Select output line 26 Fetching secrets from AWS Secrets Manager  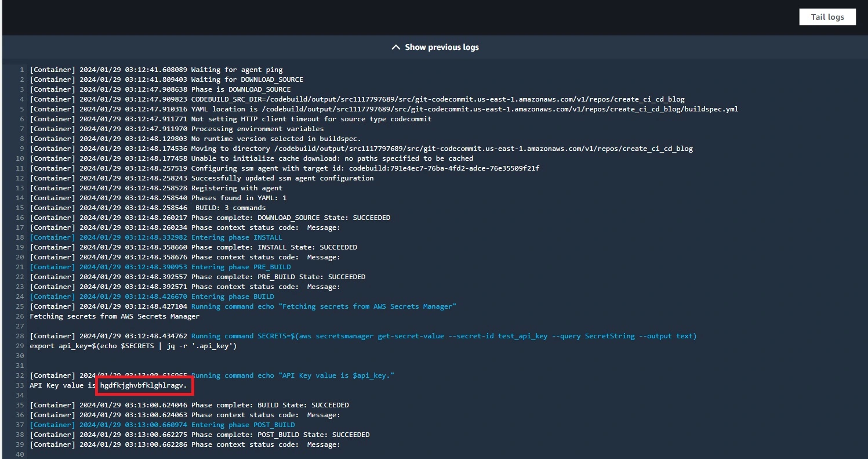coord(115,316)
